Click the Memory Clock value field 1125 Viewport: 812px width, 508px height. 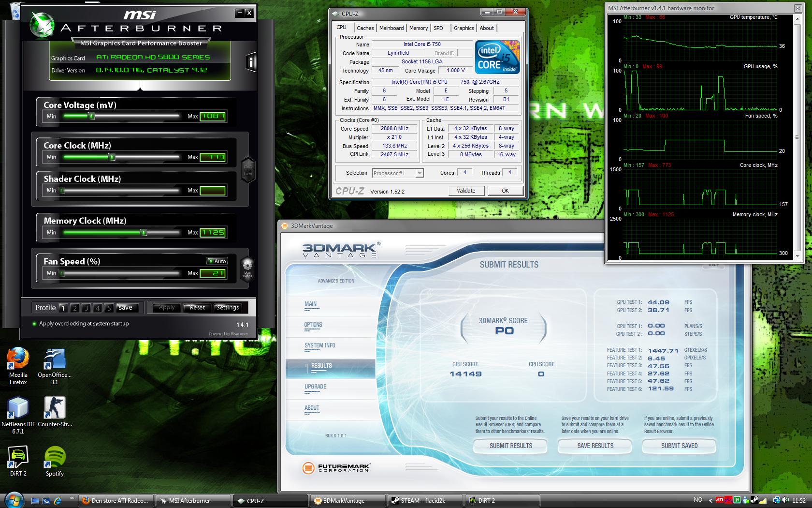[213, 233]
